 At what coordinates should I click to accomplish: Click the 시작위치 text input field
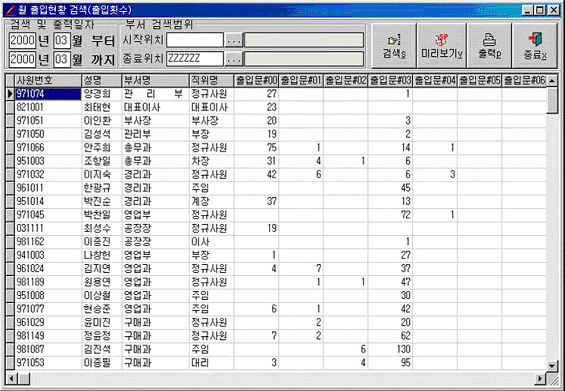tap(195, 40)
